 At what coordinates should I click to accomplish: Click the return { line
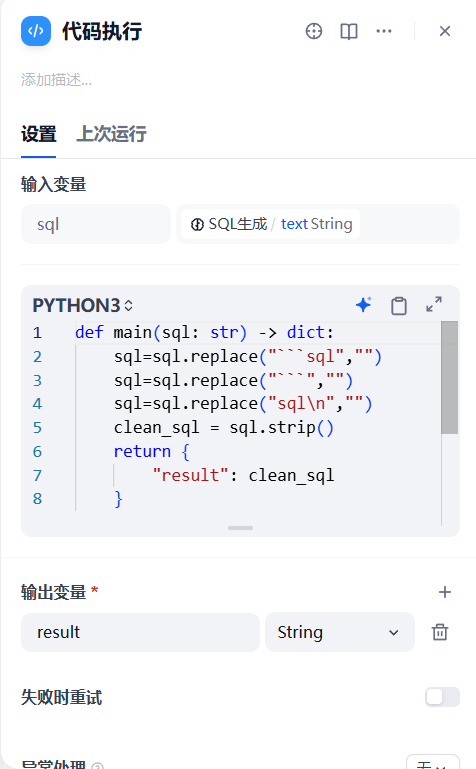point(151,451)
